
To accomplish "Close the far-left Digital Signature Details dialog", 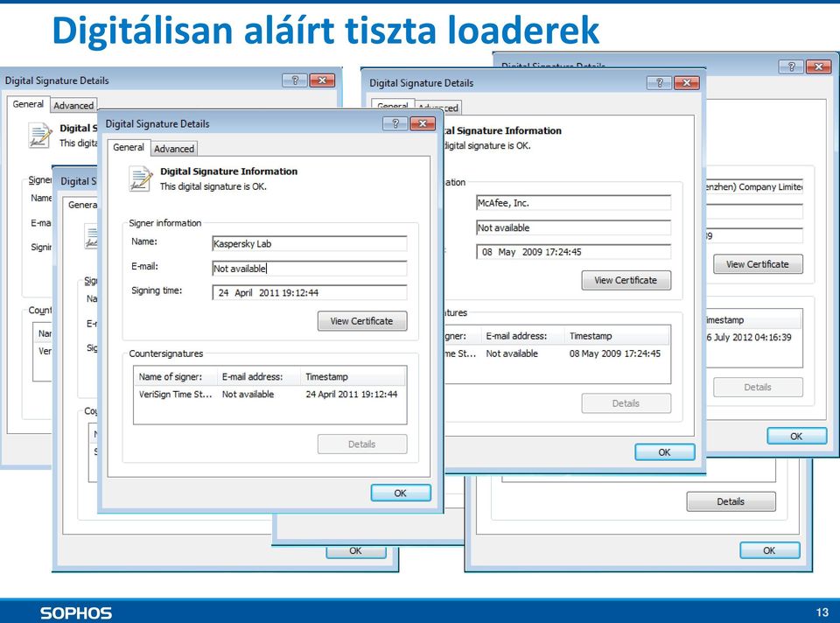I will 322,80.
